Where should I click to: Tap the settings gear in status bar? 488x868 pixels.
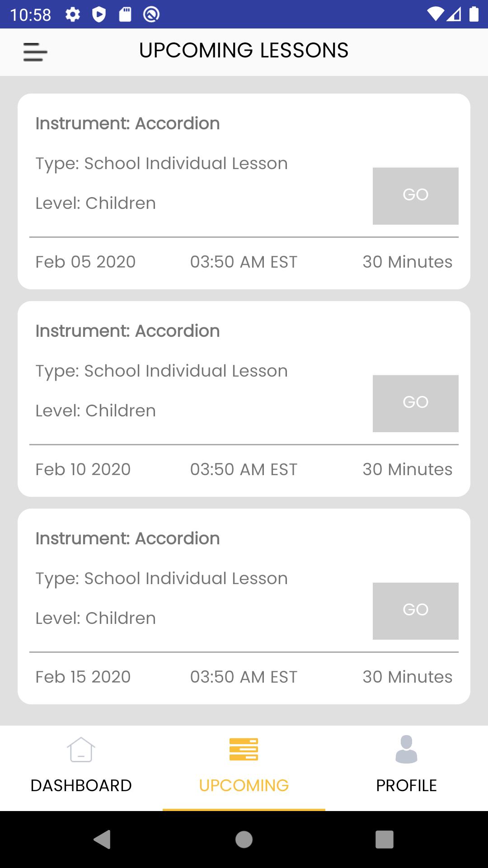(73, 14)
